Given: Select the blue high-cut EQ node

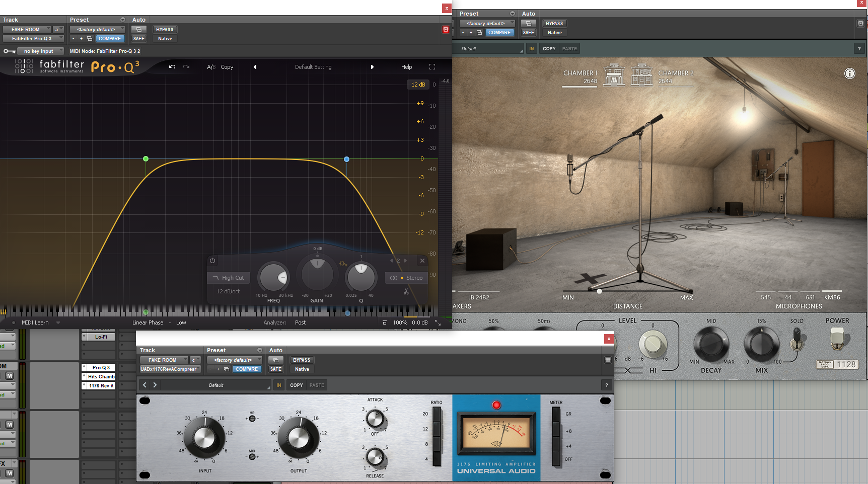Looking at the screenshot, I should point(346,159).
